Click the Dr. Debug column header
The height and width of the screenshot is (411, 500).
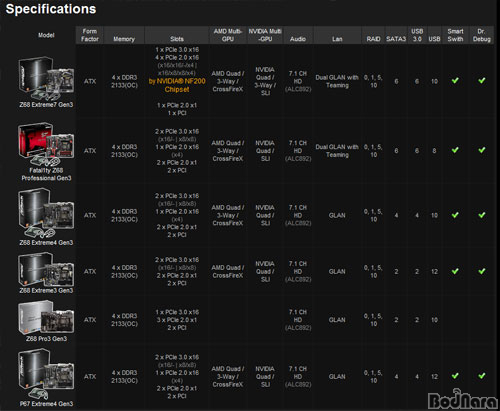point(481,35)
